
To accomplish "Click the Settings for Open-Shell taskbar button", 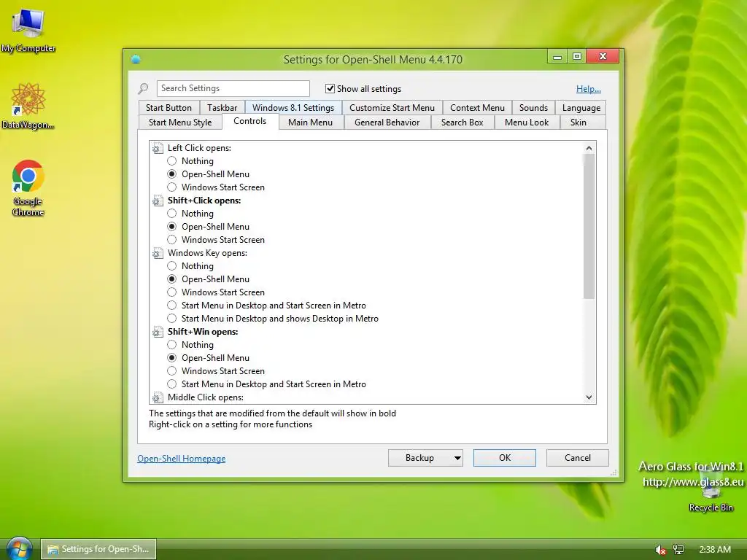I will 98,549.
